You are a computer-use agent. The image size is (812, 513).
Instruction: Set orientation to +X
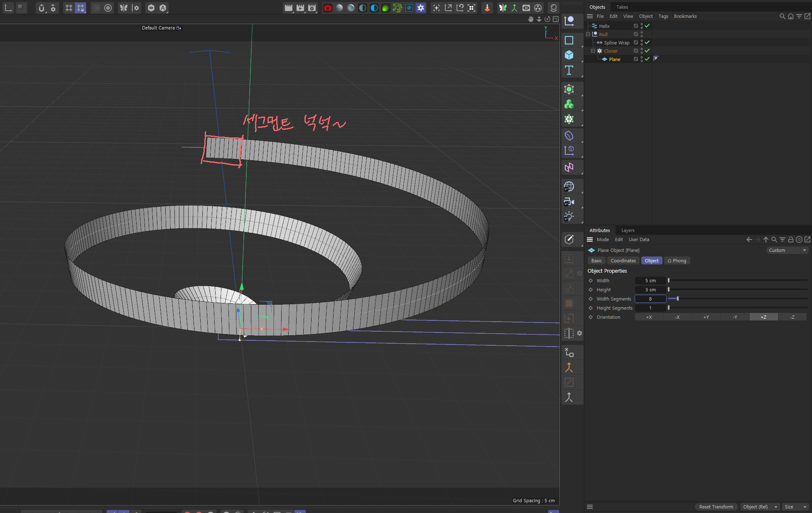(649, 317)
